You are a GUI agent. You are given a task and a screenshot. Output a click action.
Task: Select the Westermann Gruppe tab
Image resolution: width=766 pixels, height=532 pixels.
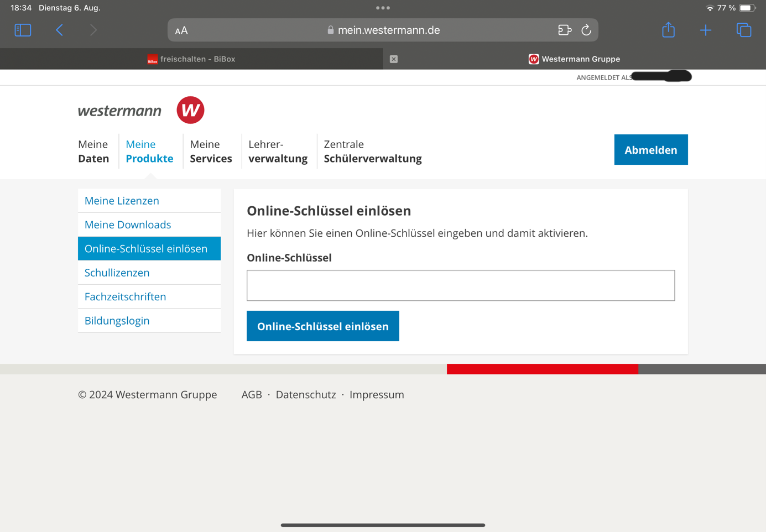pyautogui.click(x=574, y=59)
